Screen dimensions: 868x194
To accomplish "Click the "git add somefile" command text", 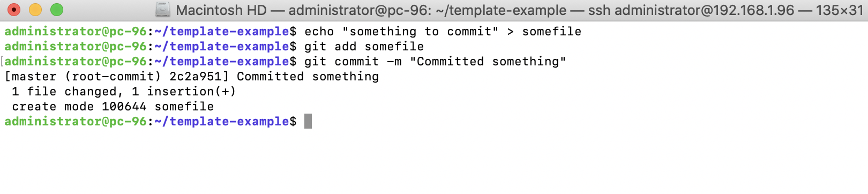I will pyautogui.click(x=364, y=47).
